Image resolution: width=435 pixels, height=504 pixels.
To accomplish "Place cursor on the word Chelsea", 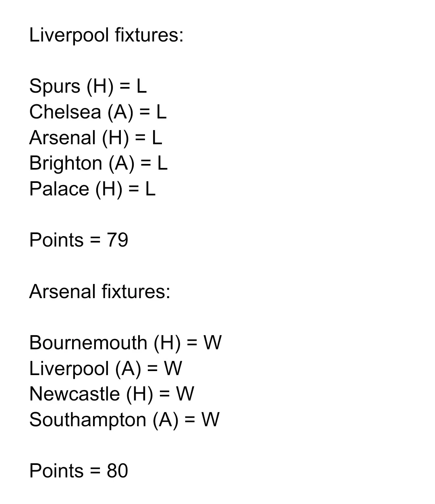I will pyautogui.click(x=65, y=112).
